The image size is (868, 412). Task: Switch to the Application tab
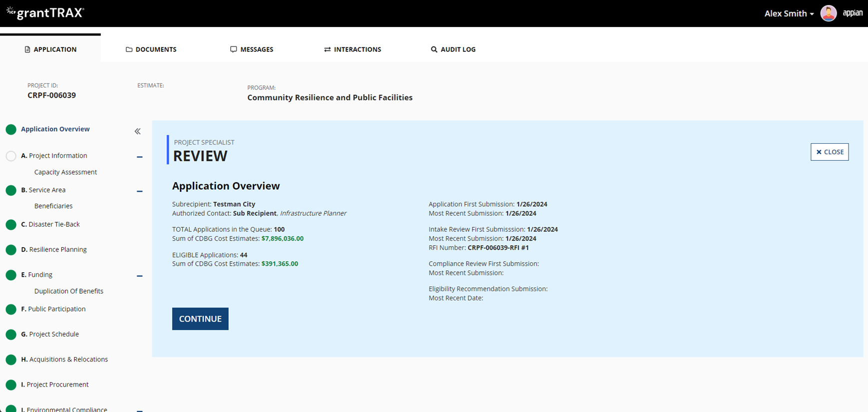(x=50, y=49)
